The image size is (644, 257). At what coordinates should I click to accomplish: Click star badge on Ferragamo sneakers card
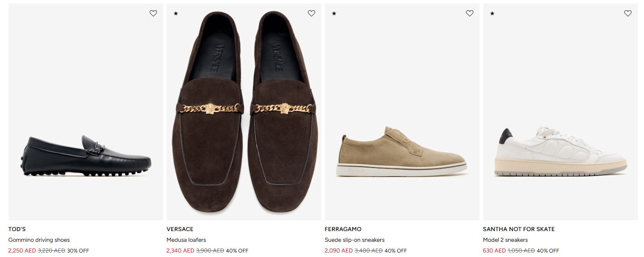(334, 13)
